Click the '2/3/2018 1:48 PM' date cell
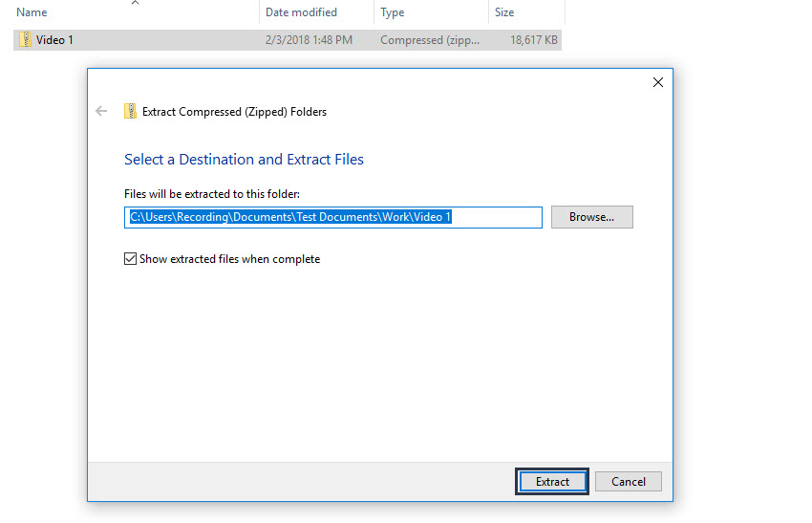Screen dimensions: 812x523 309,40
